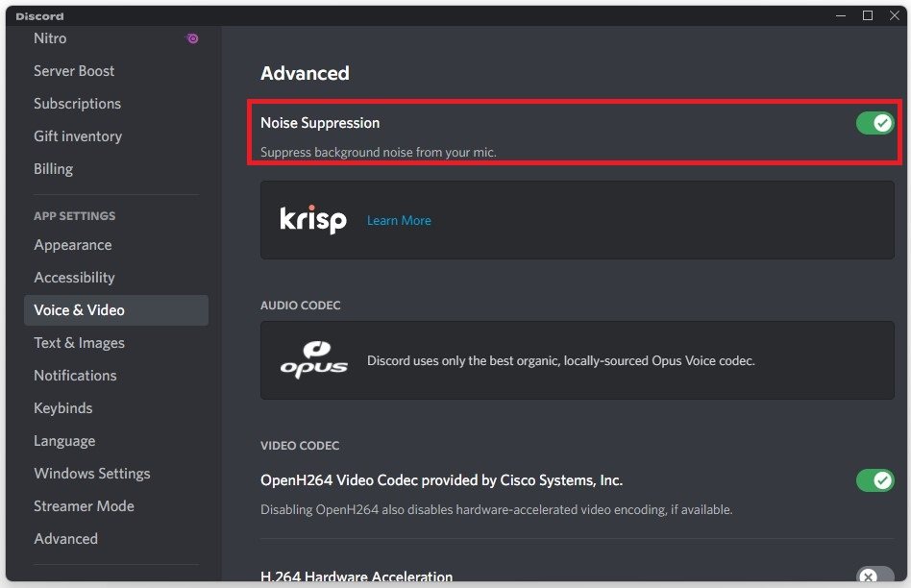Viewport: 911px width, 588px height.
Task: Click the Krisp logo
Action: [x=313, y=220]
